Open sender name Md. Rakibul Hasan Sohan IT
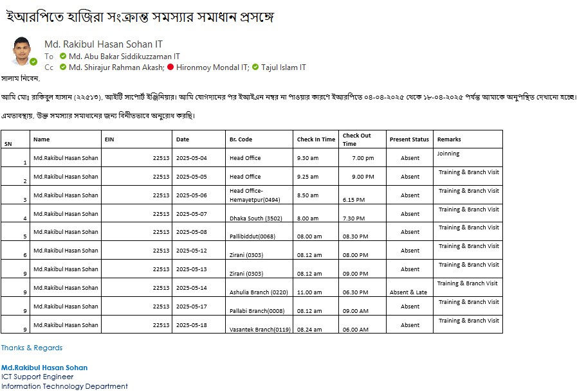Screen dimensions: 586x392 [x=104, y=44]
